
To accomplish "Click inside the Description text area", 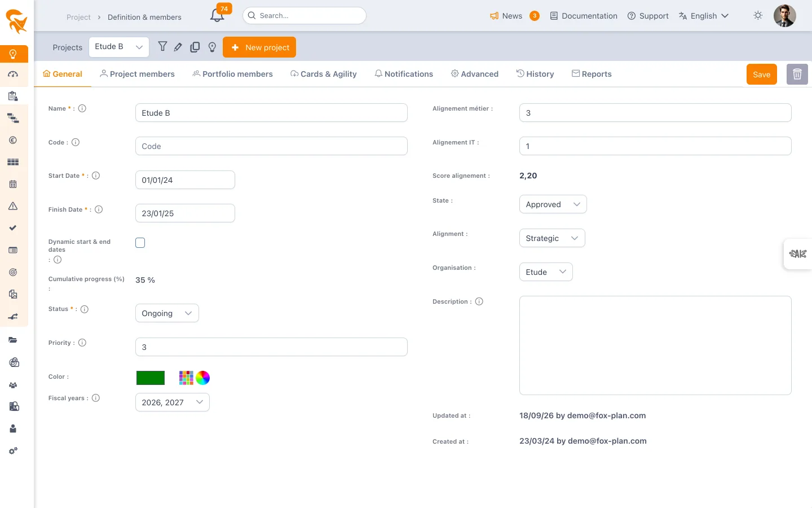I will pyautogui.click(x=655, y=345).
